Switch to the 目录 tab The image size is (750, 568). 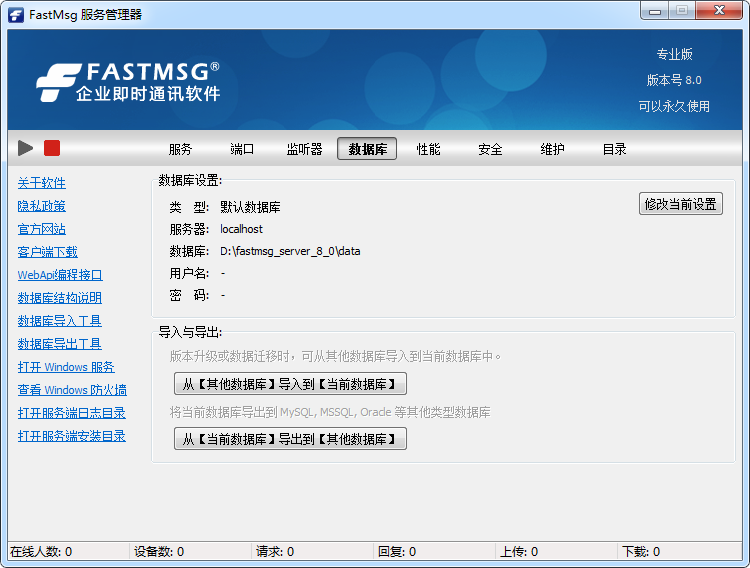[x=614, y=149]
